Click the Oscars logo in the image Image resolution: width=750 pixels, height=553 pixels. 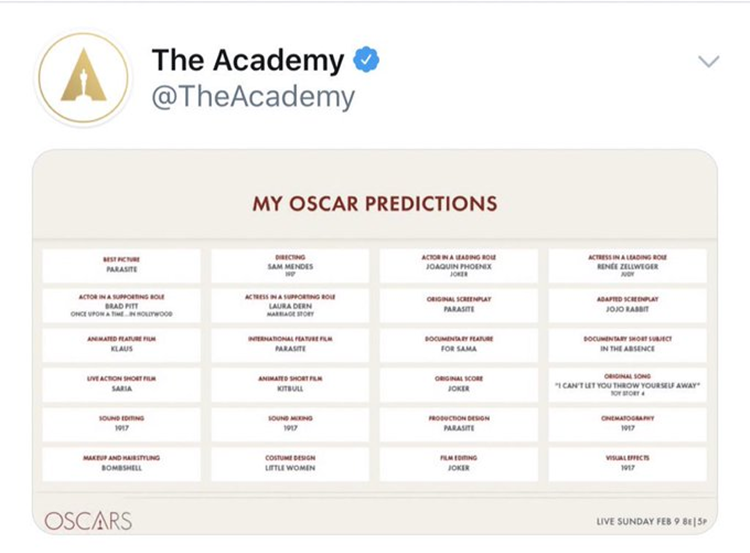88,521
